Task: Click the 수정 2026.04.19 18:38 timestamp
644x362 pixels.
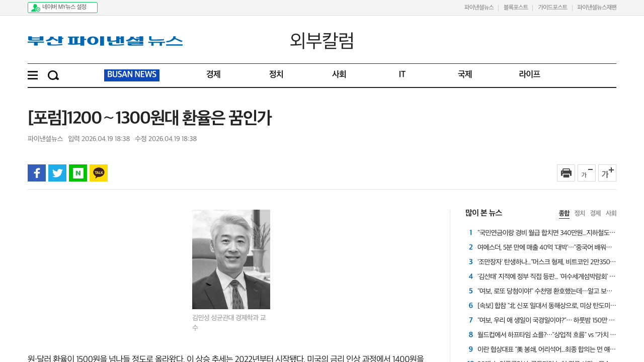Action: (x=166, y=139)
